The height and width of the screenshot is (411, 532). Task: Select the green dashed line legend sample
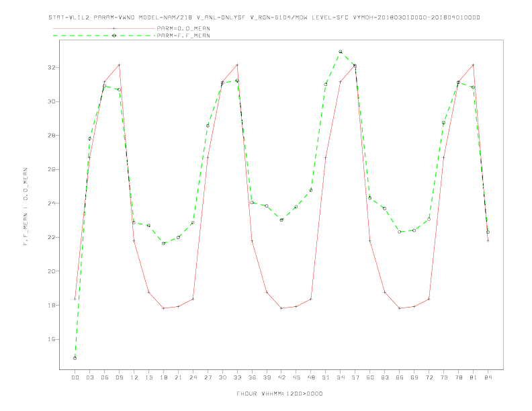click(x=104, y=36)
